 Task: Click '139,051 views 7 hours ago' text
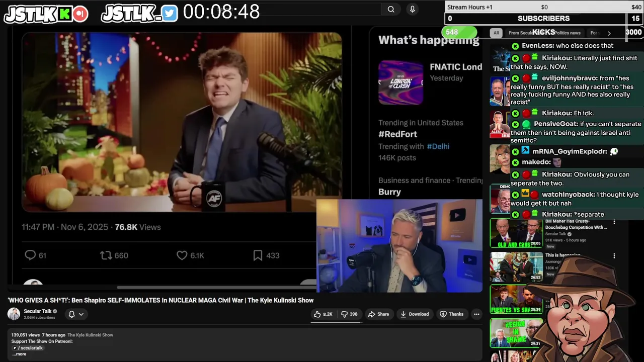(x=38, y=335)
